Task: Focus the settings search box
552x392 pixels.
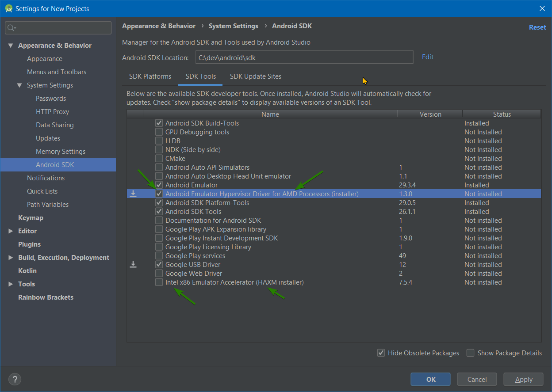Action: pos(58,28)
